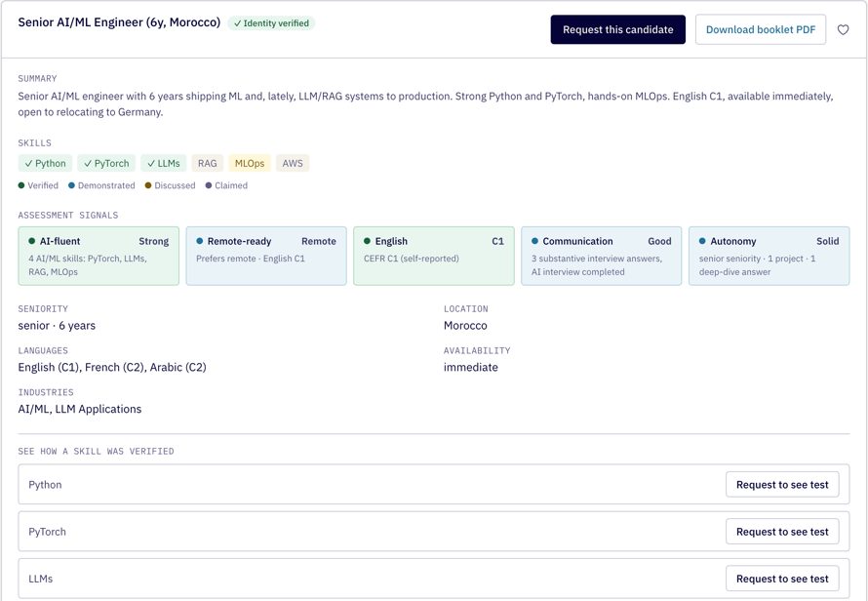Click the Claimed legend dot

[x=208, y=185]
